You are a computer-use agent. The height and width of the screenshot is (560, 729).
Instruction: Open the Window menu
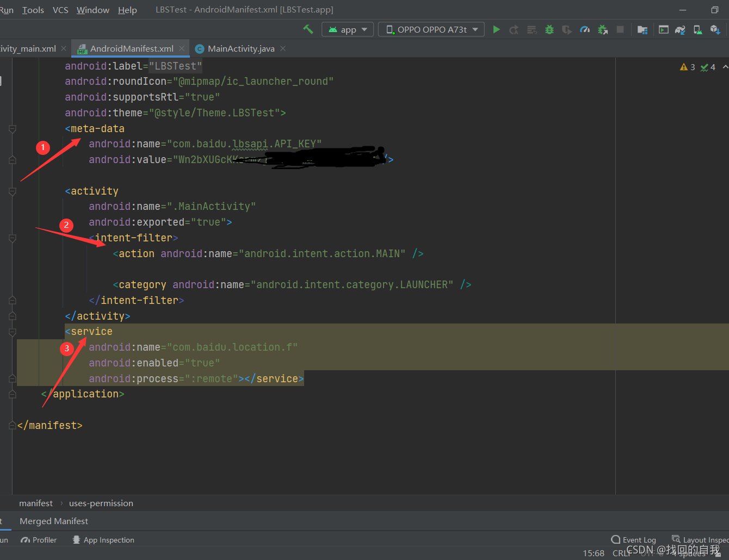(93, 10)
